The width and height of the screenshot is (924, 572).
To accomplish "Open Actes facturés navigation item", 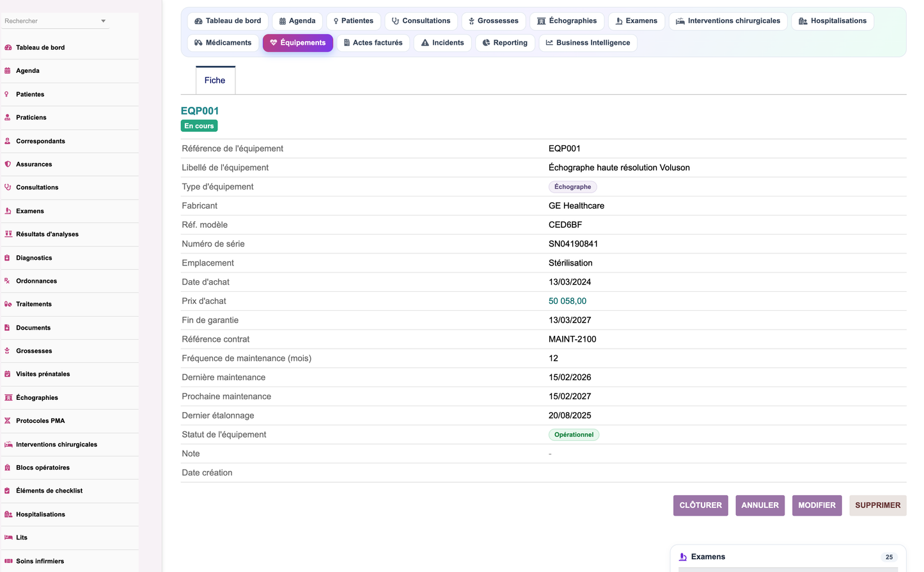I will click(x=373, y=43).
